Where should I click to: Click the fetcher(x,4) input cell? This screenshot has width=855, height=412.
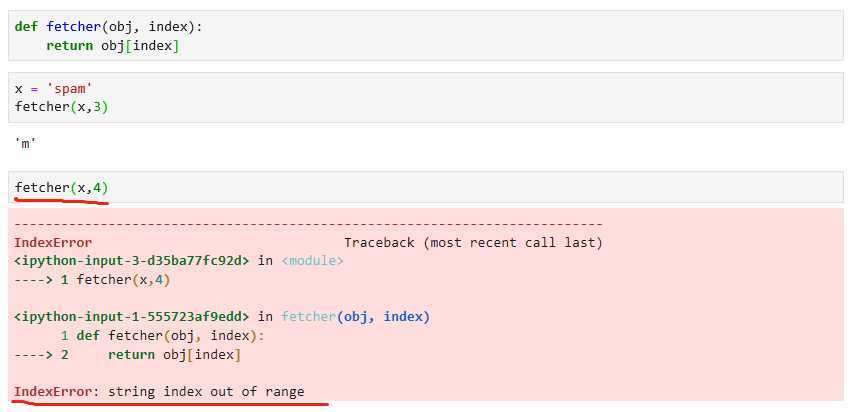pos(425,187)
